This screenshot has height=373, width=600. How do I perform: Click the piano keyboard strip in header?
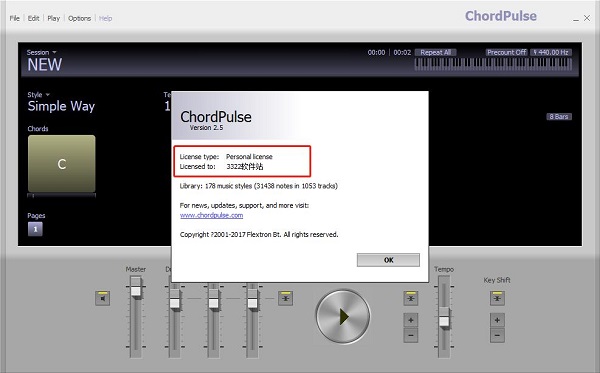(493, 64)
